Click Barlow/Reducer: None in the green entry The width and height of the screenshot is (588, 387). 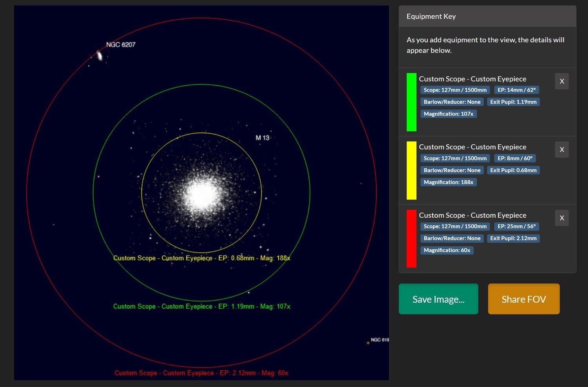coord(452,102)
